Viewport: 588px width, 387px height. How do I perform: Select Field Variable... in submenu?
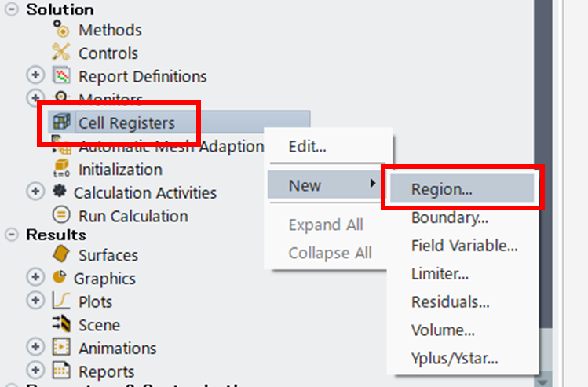pos(464,246)
